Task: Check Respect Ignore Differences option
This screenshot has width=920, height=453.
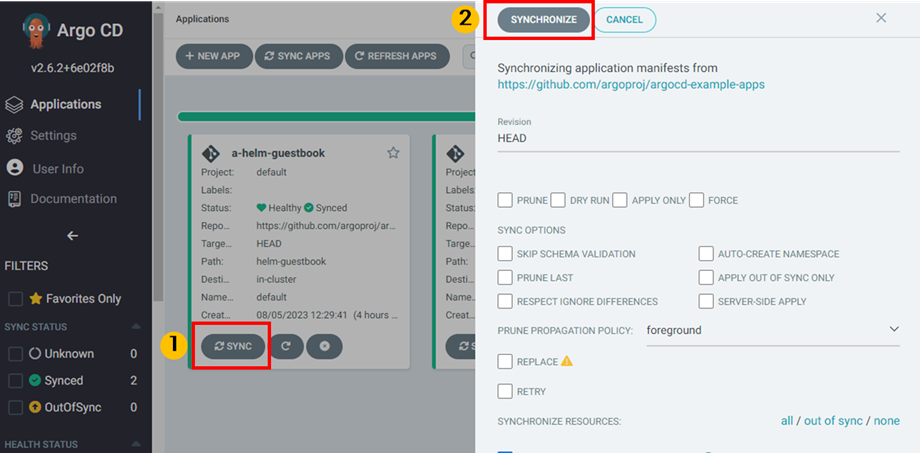Action: click(505, 301)
